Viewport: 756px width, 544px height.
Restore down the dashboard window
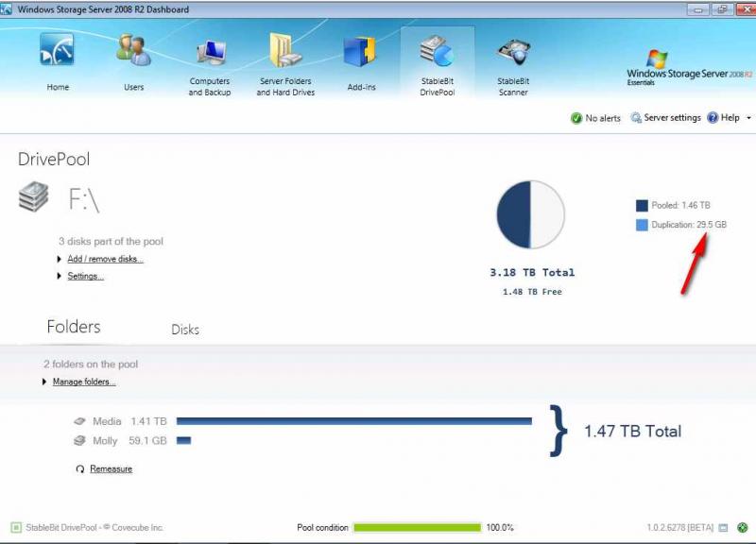722,9
